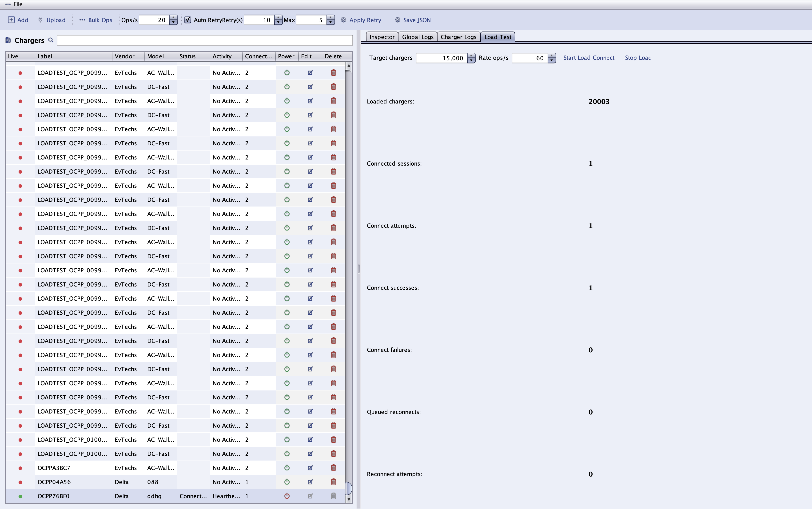
Task: Toggle power for OCPP76BF0 charger
Action: [287, 496]
